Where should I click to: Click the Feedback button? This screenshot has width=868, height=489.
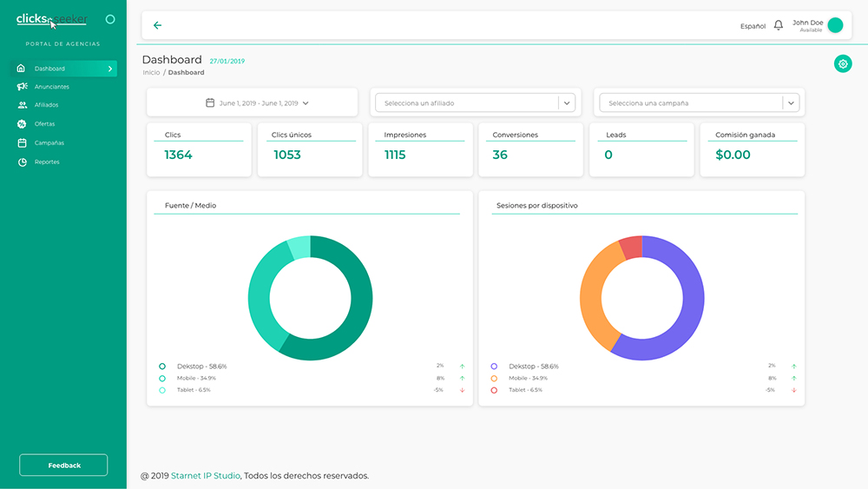click(63, 466)
